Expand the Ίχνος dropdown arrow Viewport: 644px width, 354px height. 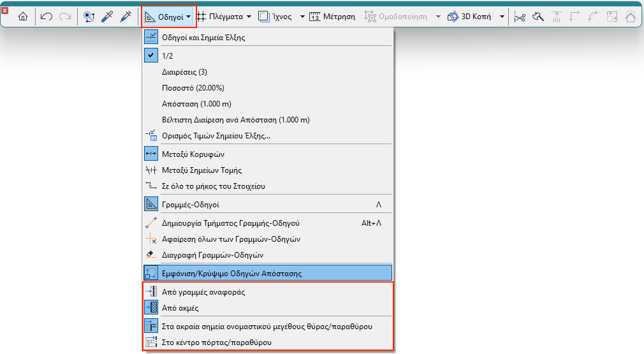tap(302, 17)
